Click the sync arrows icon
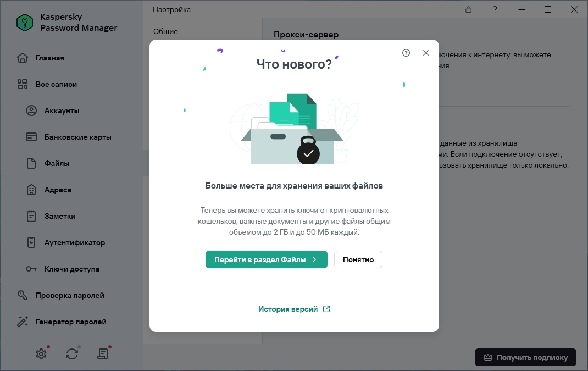This screenshot has width=588, height=371. tap(72, 354)
